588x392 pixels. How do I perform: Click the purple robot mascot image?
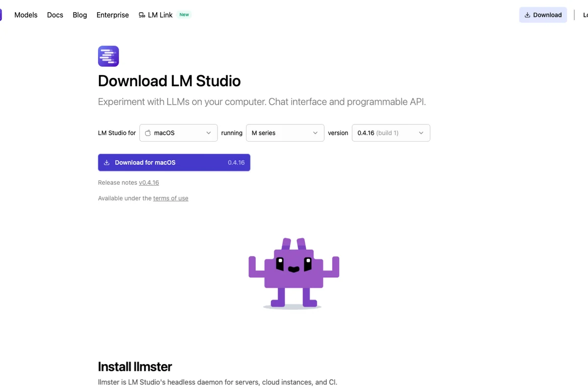(294, 273)
